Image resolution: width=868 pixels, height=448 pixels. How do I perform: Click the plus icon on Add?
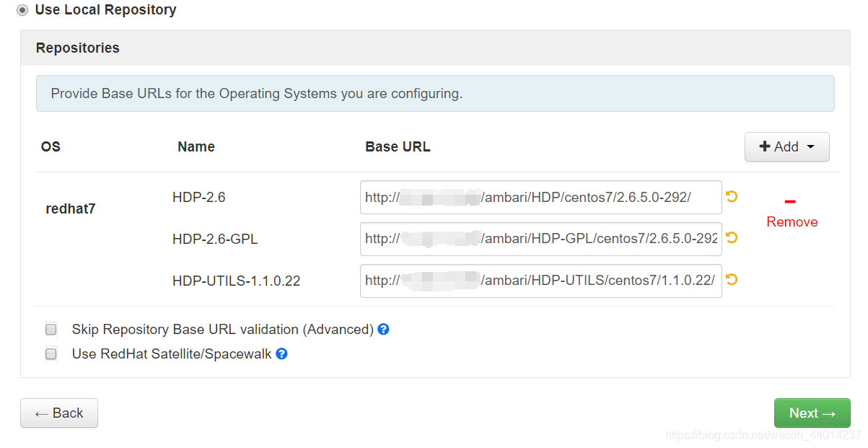pos(765,146)
